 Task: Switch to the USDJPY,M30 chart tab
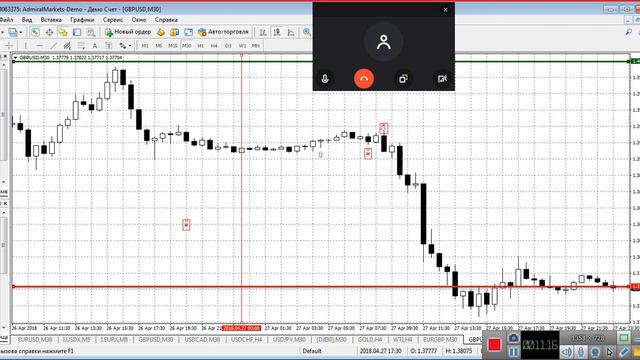tap(289, 339)
